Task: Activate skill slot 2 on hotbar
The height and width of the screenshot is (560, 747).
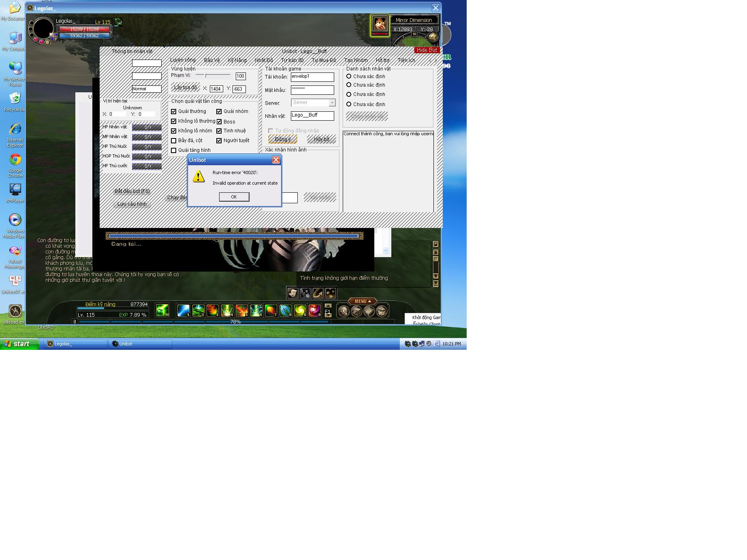Action: point(198,311)
